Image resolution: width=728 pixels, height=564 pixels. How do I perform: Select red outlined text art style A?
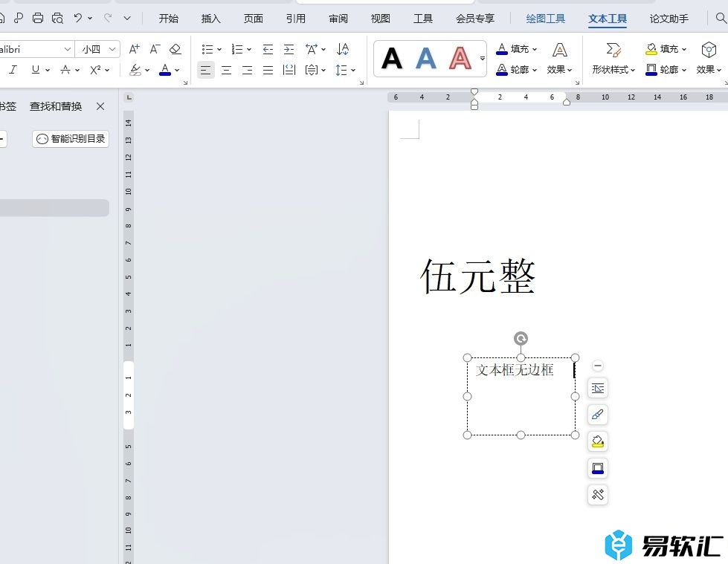click(460, 59)
